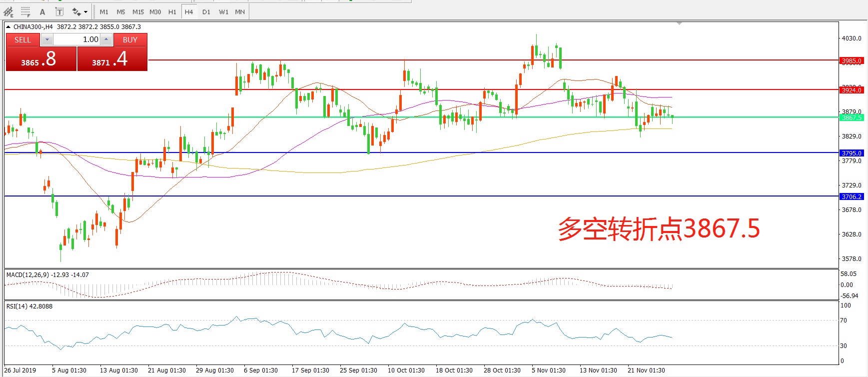Image resolution: width=868 pixels, height=377 pixels.
Task: Select the Fibonacci retracement tool
Action: (25, 11)
